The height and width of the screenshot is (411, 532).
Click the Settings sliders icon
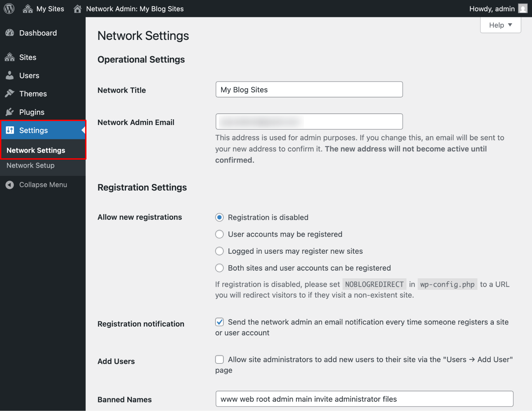click(x=10, y=130)
